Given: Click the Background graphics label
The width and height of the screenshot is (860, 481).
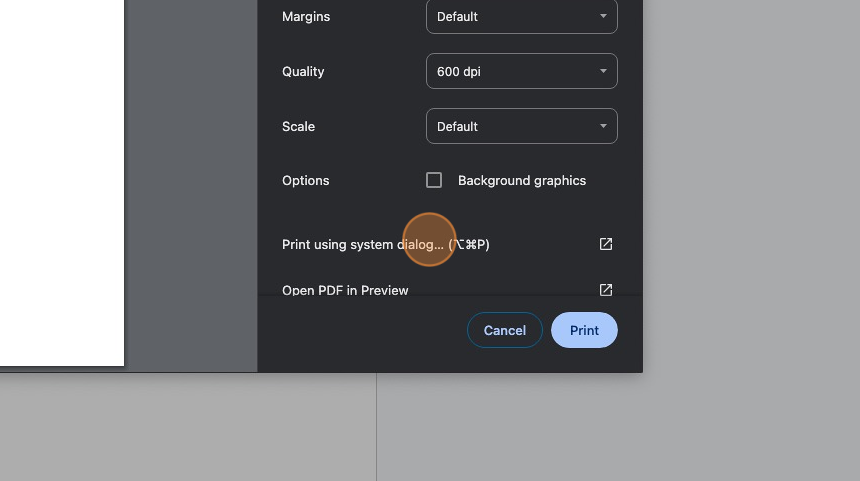Looking at the screenshot, I should pos(522,180).
